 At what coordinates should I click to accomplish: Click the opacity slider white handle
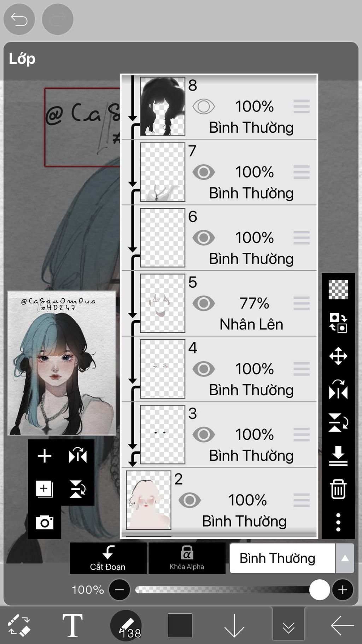[320, 590]
